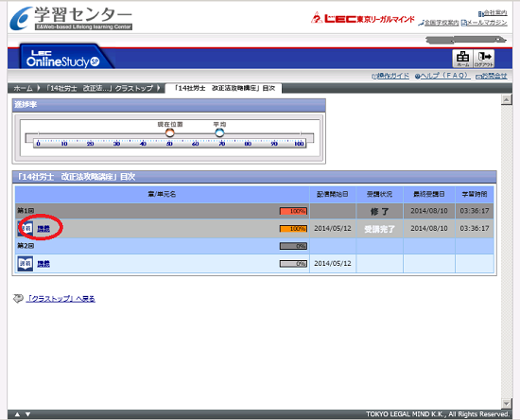Click the 第1回 row label
Screen dimensions: 520x420
tap(26, 211)
